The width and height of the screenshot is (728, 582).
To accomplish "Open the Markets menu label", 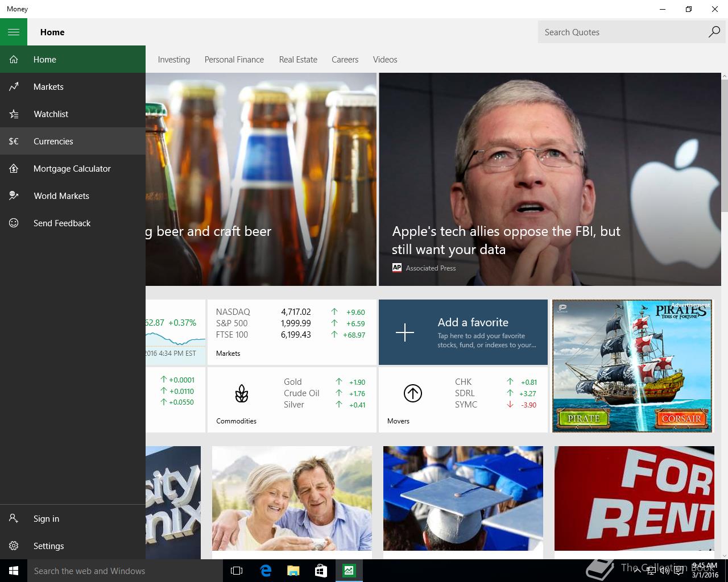I will [x=48, y=86].
